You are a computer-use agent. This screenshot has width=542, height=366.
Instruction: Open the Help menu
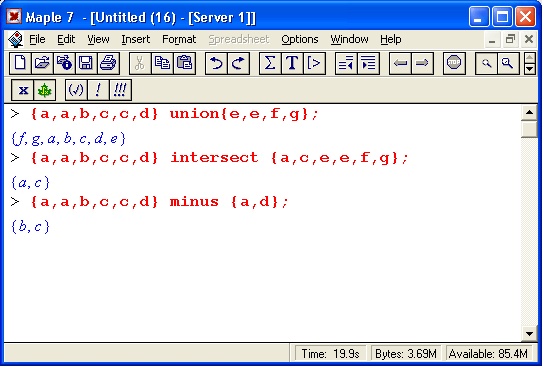pos(391,39)
